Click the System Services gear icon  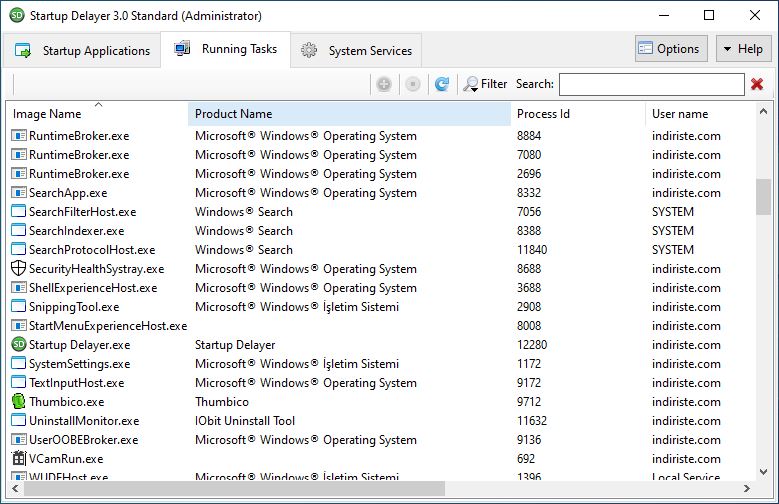309,50
